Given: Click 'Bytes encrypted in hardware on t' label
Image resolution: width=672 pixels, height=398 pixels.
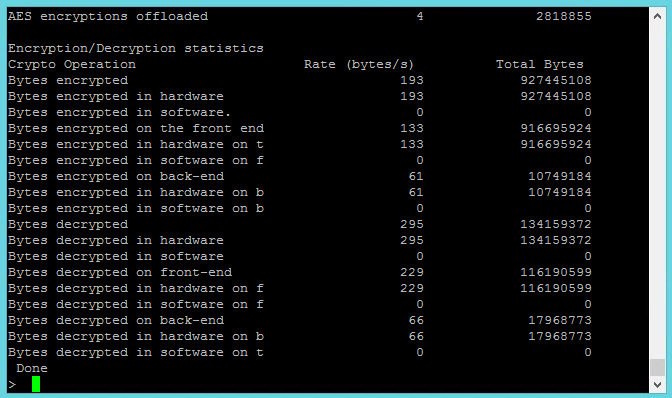Looking at the screenshot, I should point(136,144).
